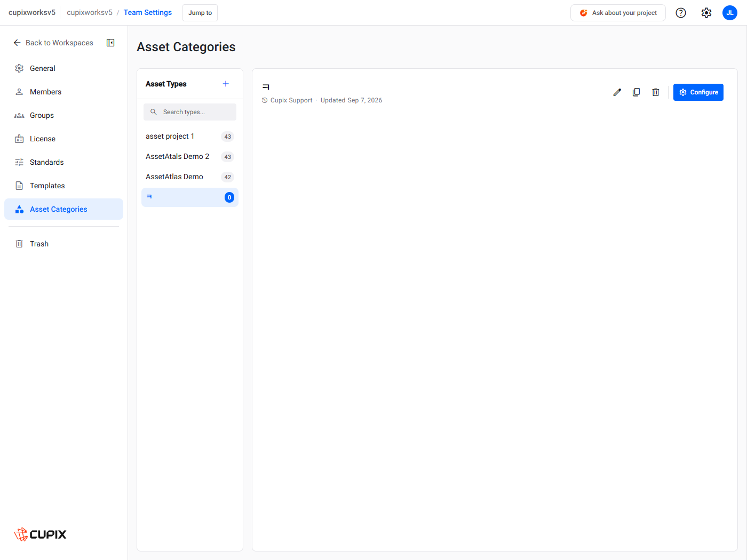
Task: Select AssetAtals Demo 2 type
Action: point(190,157)
